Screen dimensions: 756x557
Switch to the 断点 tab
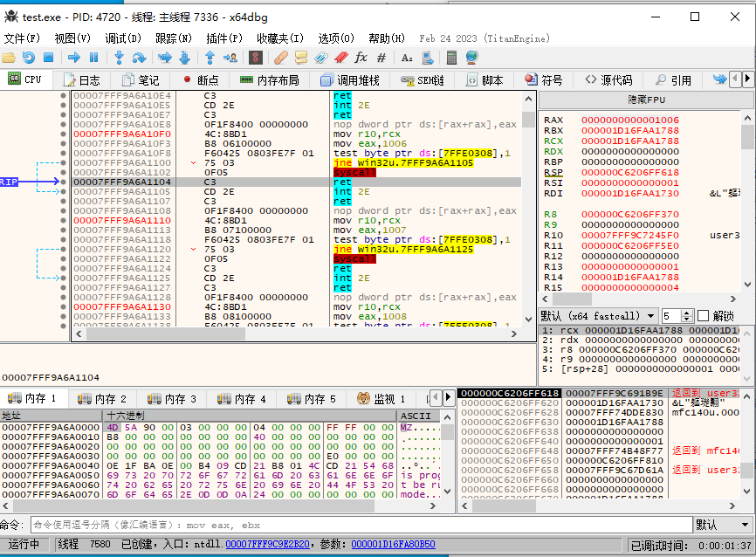[x=202, y=80]
